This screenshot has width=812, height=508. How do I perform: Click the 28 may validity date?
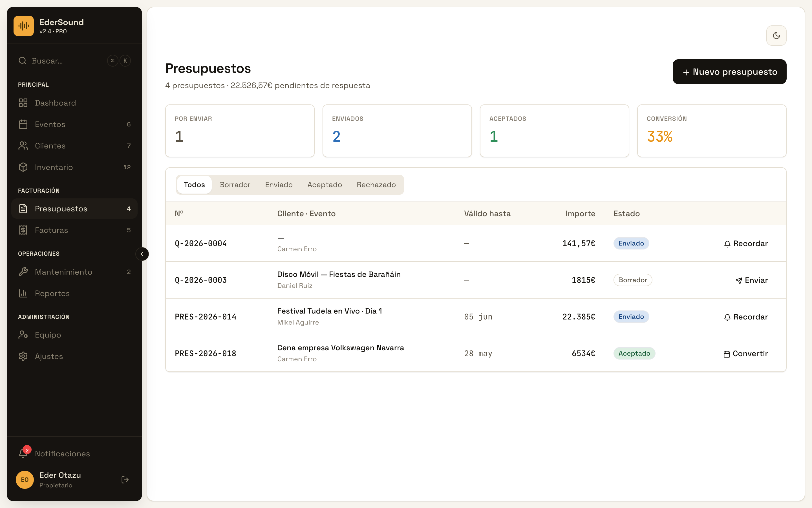click(x=478, y=353)
